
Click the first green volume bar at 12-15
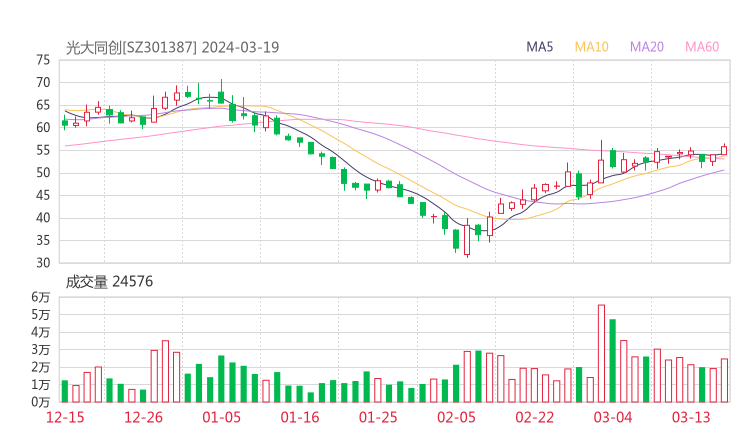click(65, 391)
